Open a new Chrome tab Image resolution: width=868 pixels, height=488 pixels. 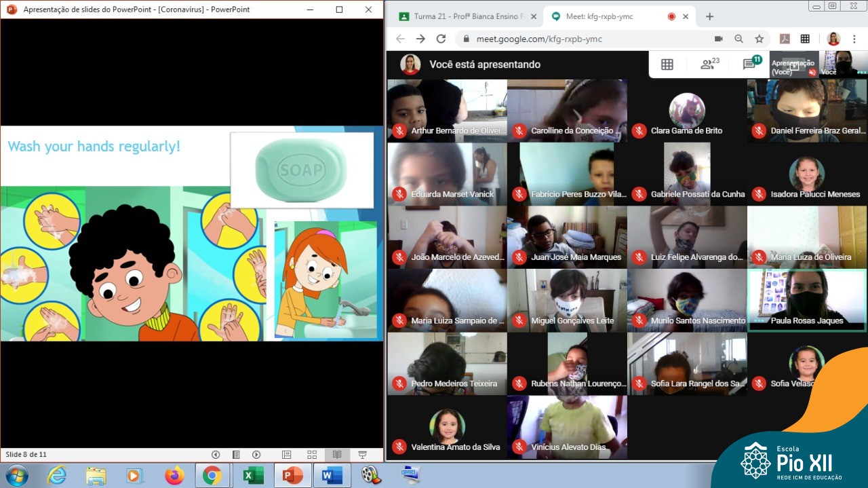[x=709, y=16]
